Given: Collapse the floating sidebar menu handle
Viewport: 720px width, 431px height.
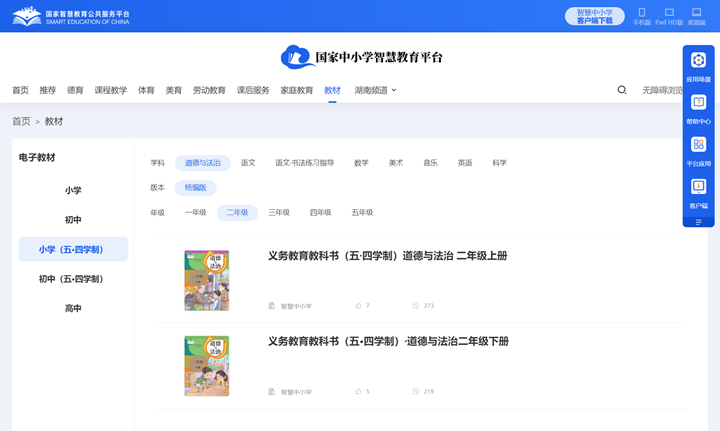Looking at the screenshot, I should click(x=698, y=222).
